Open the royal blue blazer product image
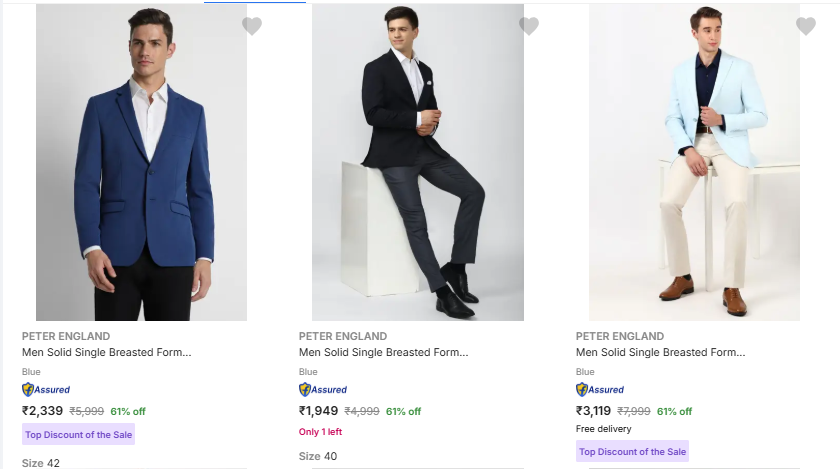Image resolution: width=840 pixels, height=469 pixels. pyautogui.click(x=141, y=162)
